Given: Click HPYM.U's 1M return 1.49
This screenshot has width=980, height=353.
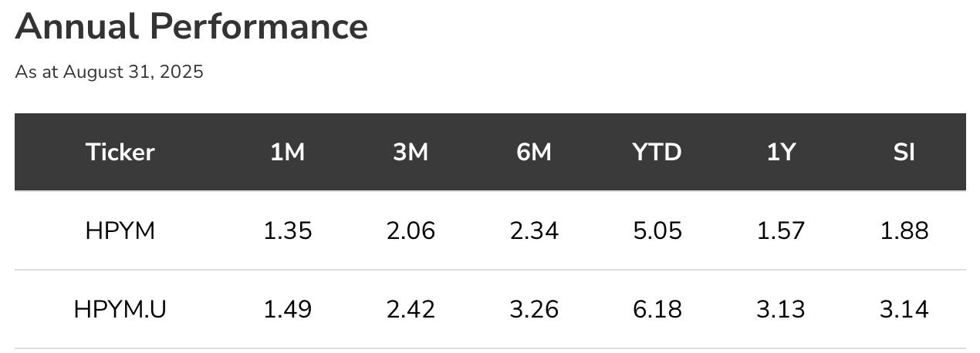Looking at the screenshot, I should tap(287, 309).
